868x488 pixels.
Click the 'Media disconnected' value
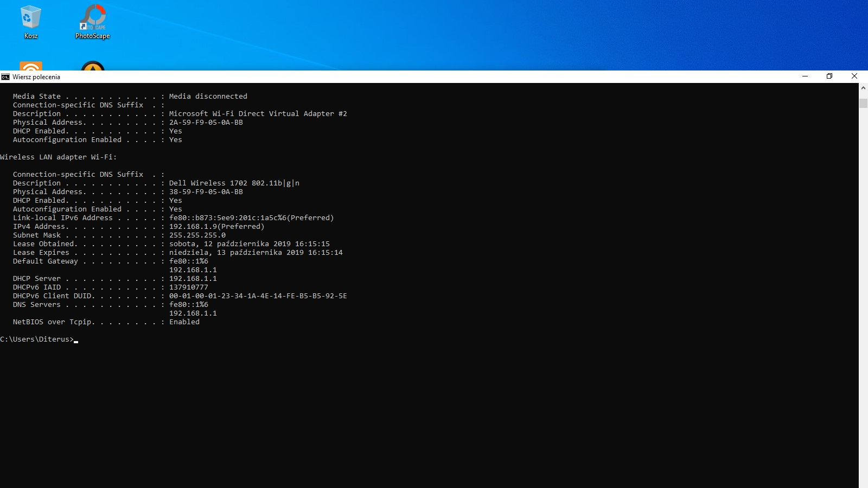(x=208, y=97)
